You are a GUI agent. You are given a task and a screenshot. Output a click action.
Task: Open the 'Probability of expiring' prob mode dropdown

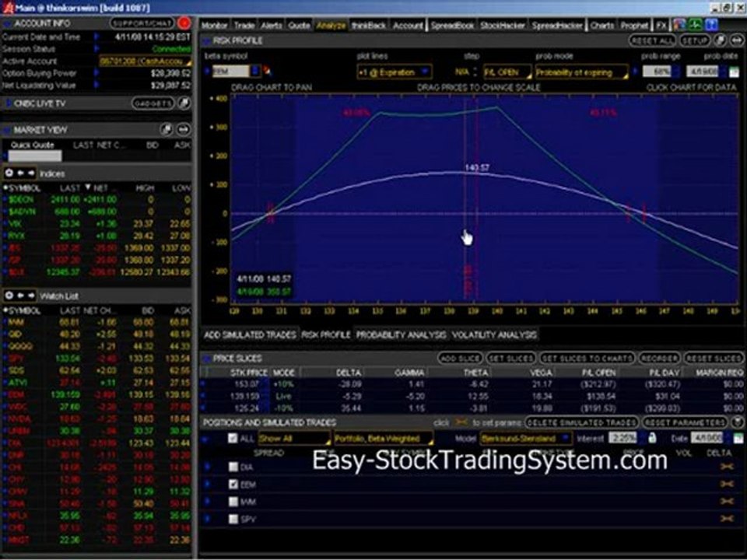pyautogui.click(x=581, y=72)
